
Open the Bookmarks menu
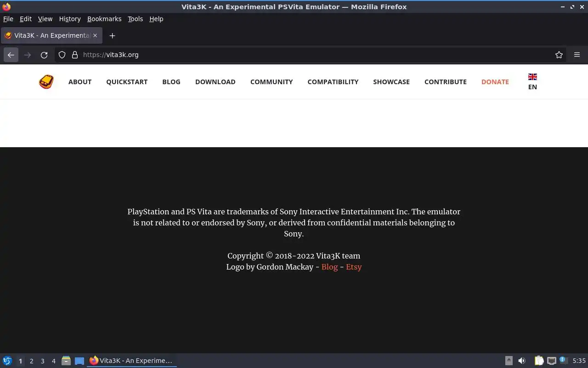(104, 19)
